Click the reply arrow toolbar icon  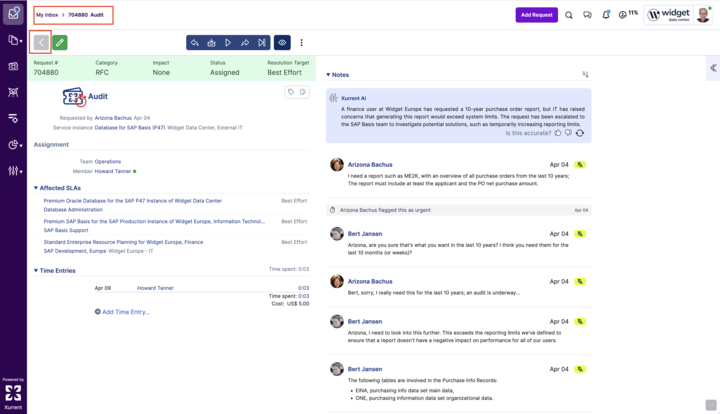195,43
